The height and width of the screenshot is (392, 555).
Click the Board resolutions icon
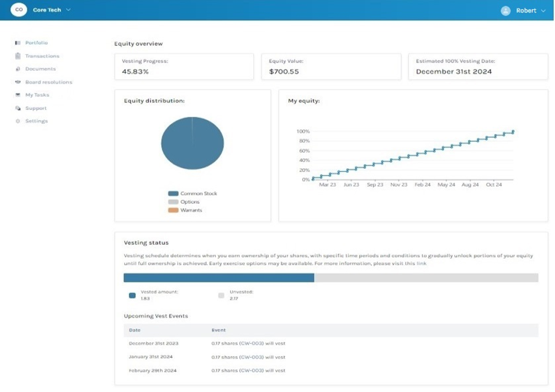18,82
